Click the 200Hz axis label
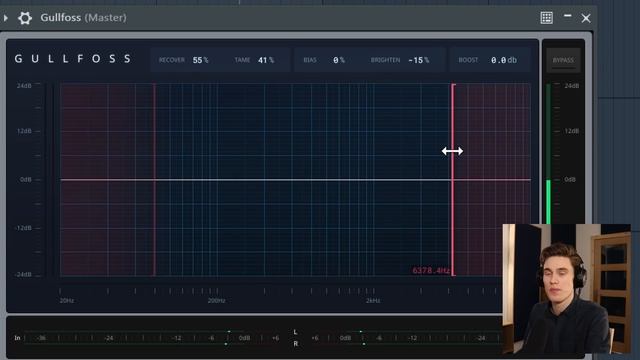 (x=216, y=300)
